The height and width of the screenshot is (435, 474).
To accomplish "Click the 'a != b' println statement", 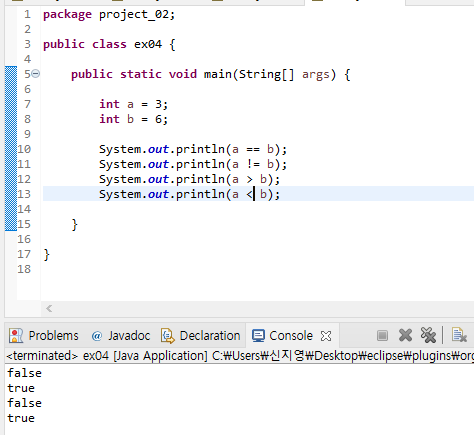I will click(193, 164).
